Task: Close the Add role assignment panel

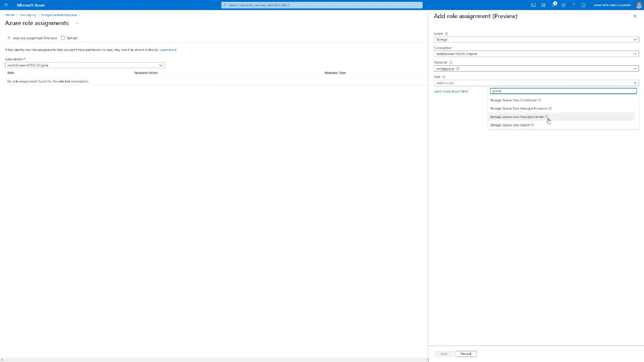Action: tap(635, 16)
